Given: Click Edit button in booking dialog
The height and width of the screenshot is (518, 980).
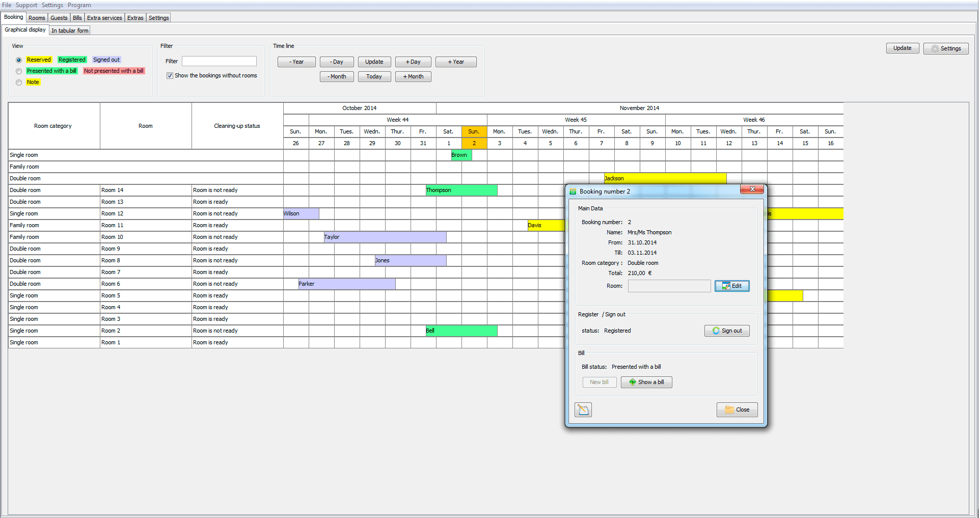Looking at the screenshot, I should point(731,286).
